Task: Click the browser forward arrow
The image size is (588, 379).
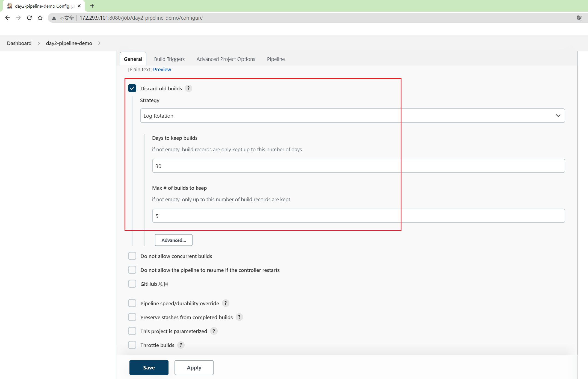Action: point(18,18)
